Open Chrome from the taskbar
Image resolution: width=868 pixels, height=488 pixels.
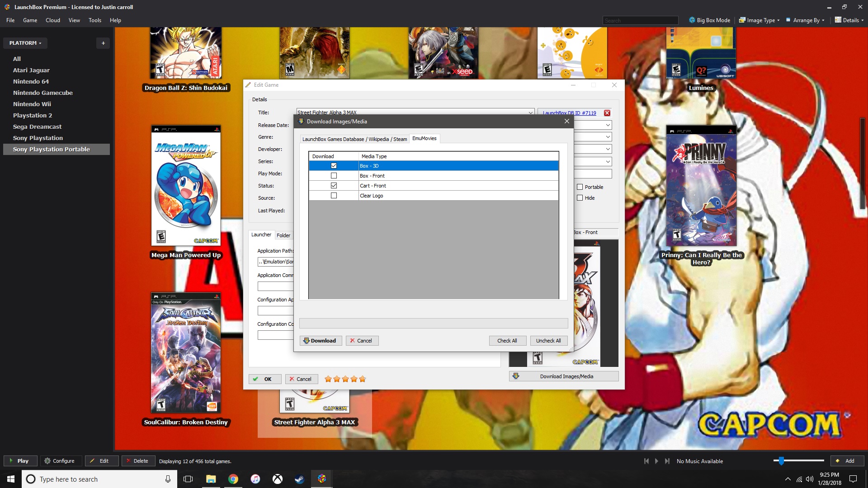coord(233,479)
